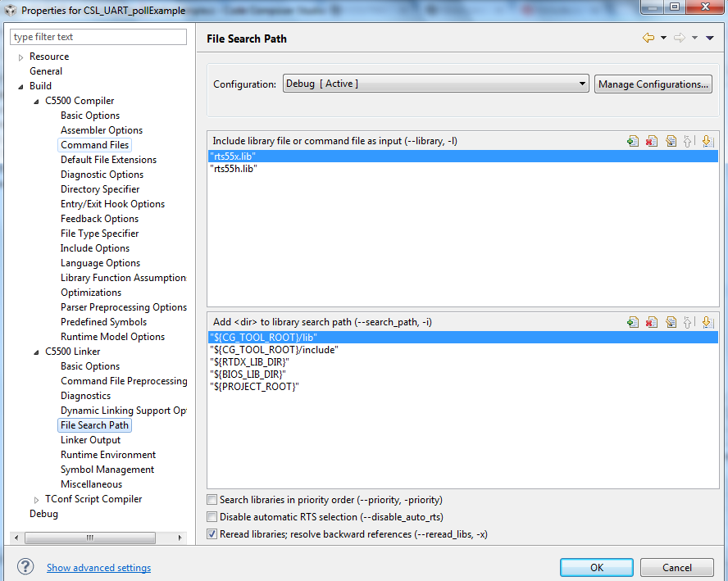Select Library Function Assumptions page
Viewport: 728px width, 581px height.
[x=123, y=278]
